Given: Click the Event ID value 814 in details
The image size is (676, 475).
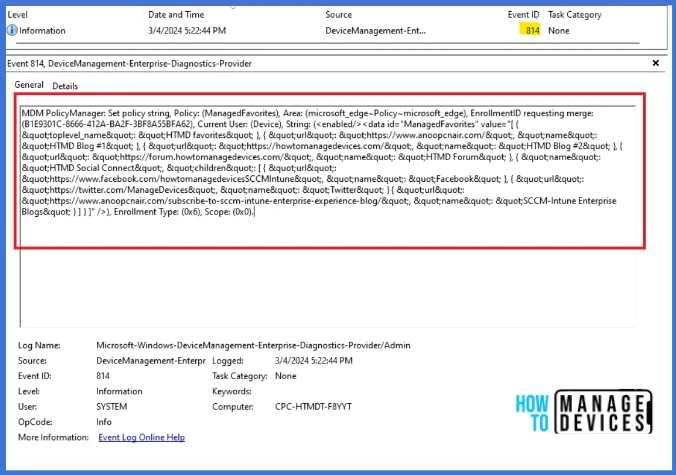Looking at the screenshot, I should (103, 376).
